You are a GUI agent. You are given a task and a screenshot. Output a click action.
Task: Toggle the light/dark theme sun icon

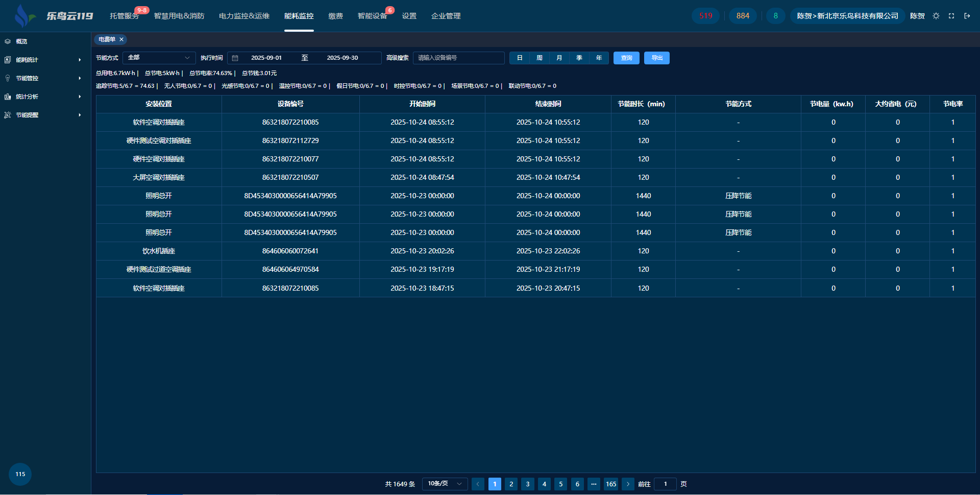click(936, 16)
